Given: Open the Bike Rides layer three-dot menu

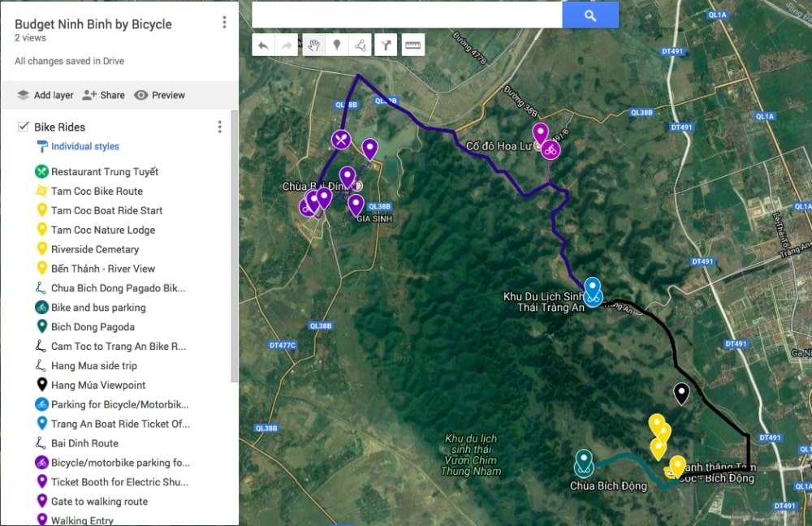Looking at the screenshot, I should pyautogui.click(x=218, y=127).
